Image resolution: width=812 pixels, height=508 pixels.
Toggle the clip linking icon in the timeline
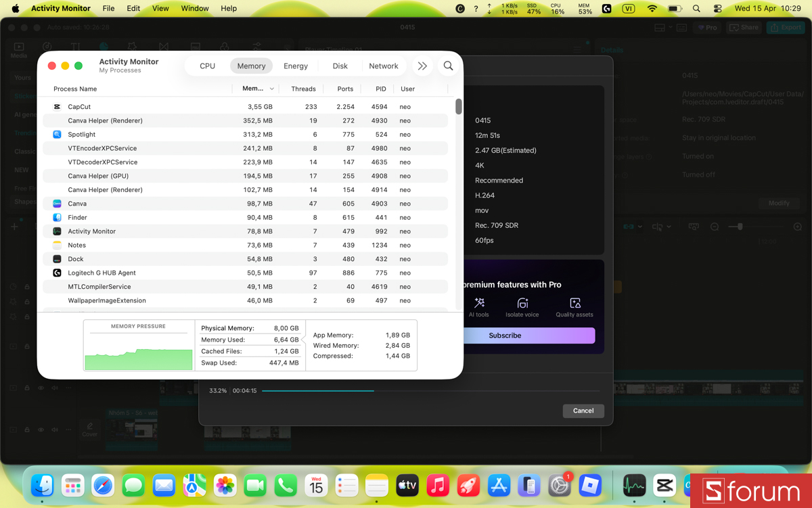point(629,227)
